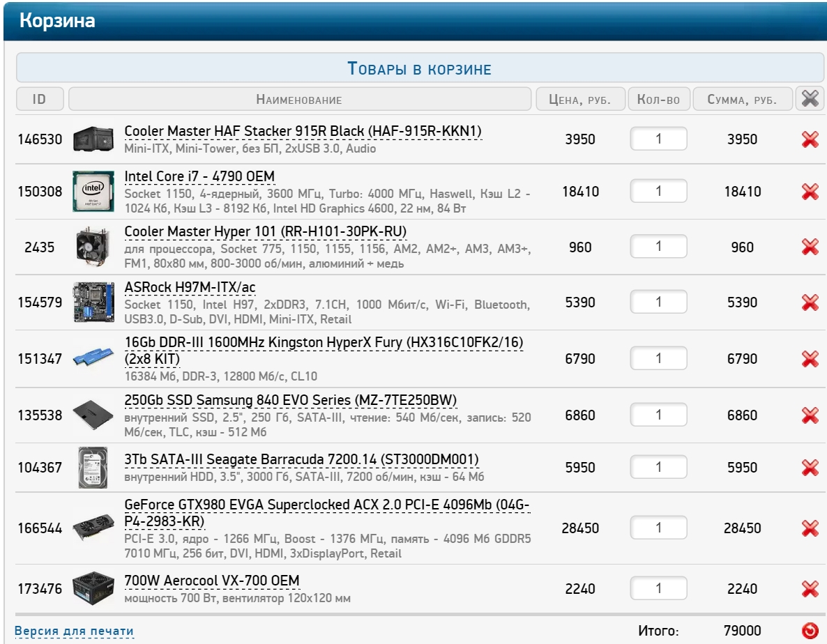Edit quantity field for ASRock motherboard
Viewport: 827px width, 644px height.
[x=658, y=302]
